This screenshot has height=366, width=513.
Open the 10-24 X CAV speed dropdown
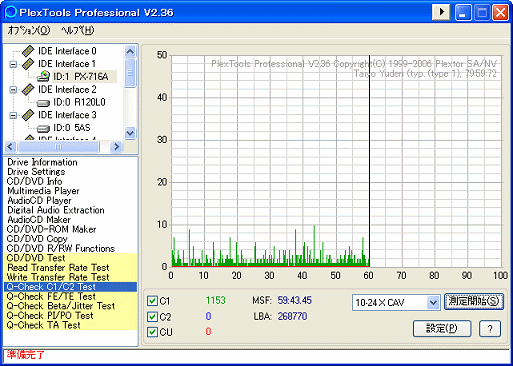433,303
